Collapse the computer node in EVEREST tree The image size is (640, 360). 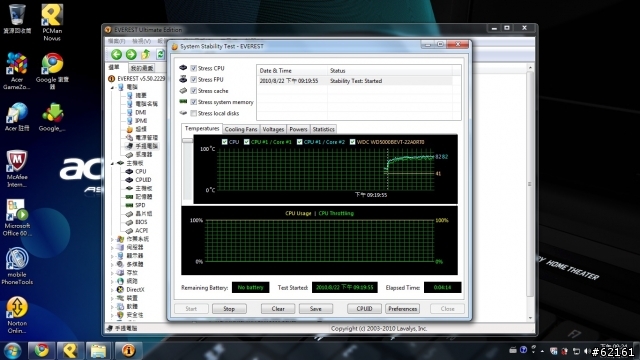tap(113, 87)
